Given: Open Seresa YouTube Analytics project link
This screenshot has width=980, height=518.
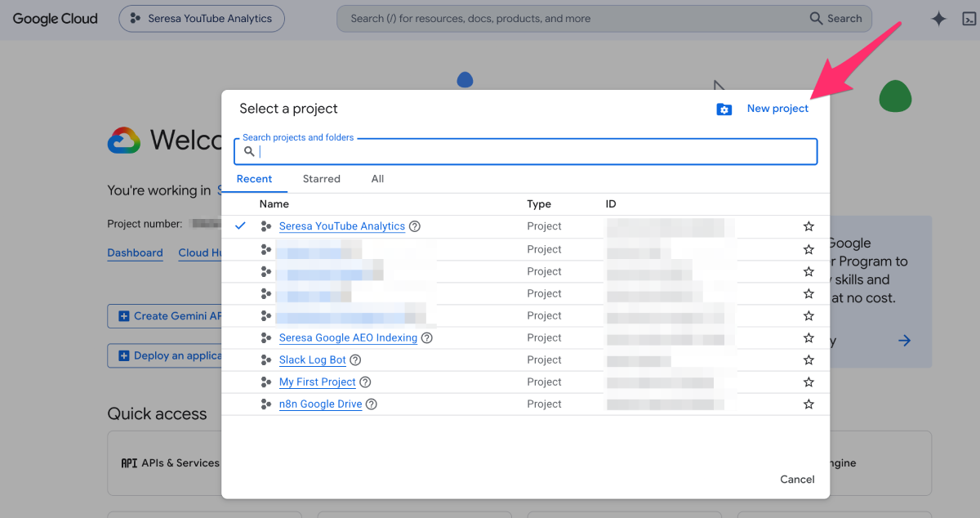Looking at the screenshot, I should pos(342,226).
